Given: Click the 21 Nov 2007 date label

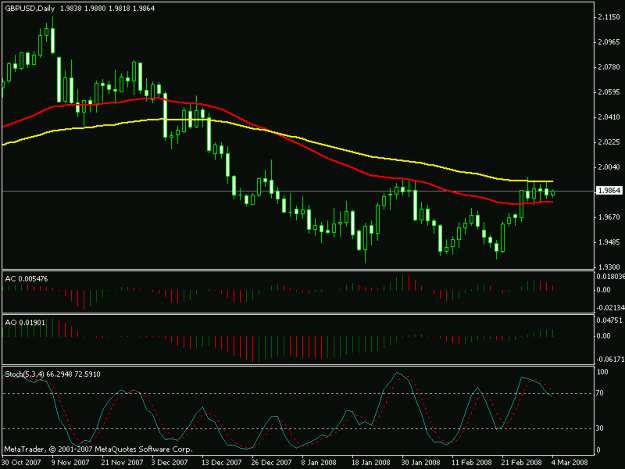Looking at the screenshot, I should (122, 462).
